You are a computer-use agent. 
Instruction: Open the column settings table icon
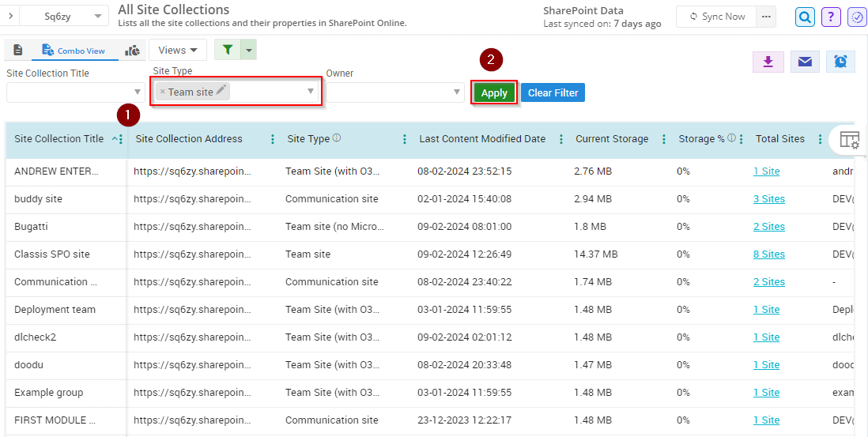[849, 140]
